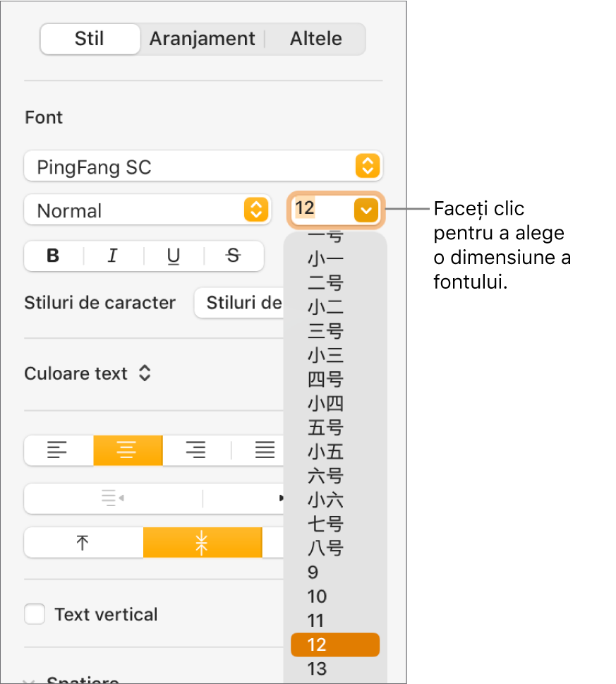Align text to top vertically

[83, 543]
